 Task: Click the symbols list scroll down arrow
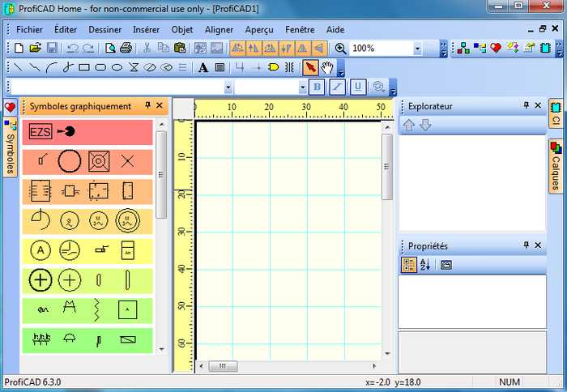click(x=161, y=349)
